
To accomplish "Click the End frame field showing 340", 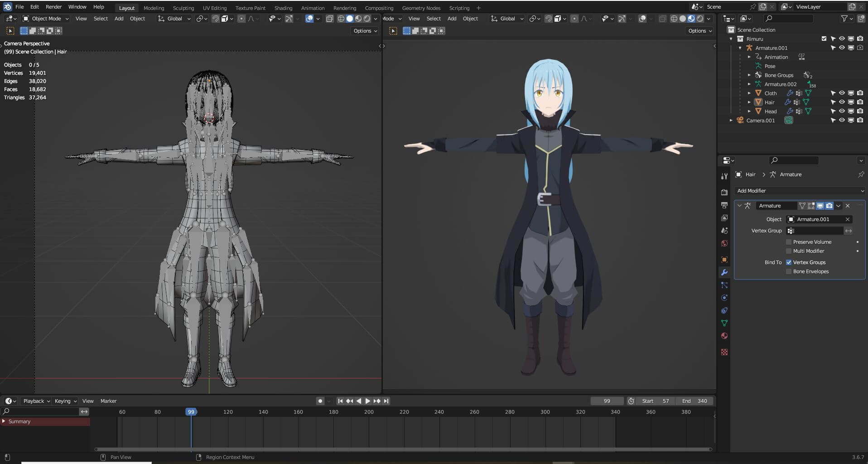I will pyautogui.click(x=694, y=401).
